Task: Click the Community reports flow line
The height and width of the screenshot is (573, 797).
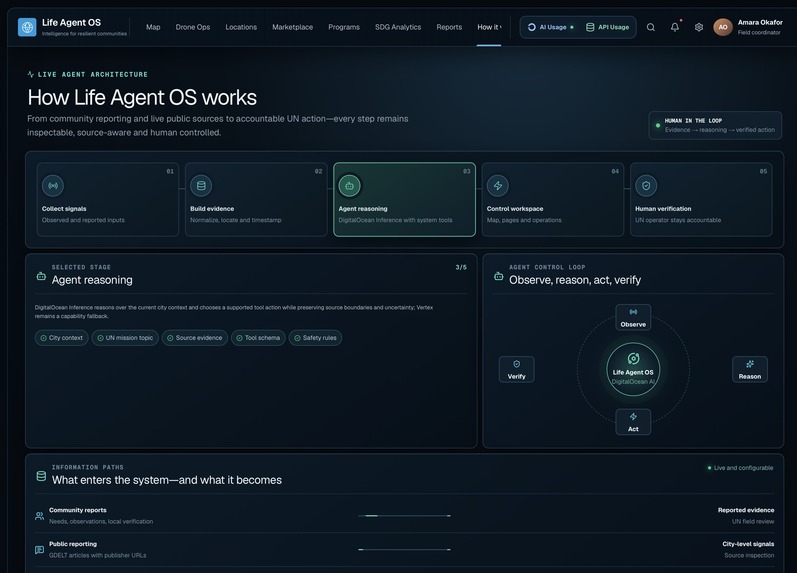Action: point(404,516)
